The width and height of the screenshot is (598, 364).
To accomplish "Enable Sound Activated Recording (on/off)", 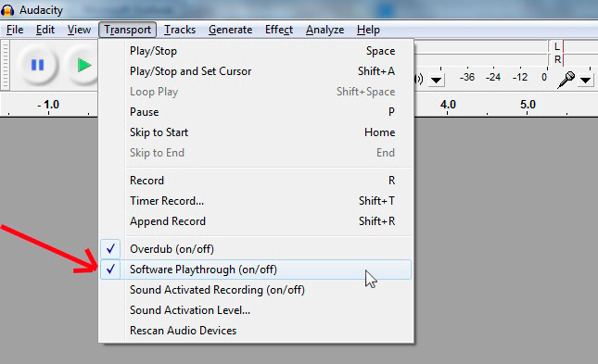I will (x=256, y=290).
